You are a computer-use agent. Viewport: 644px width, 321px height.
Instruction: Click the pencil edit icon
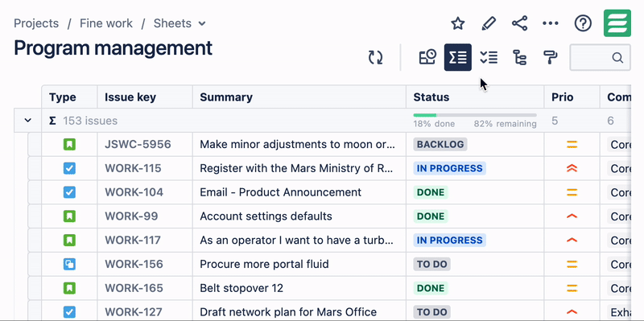tap(489, 23)
